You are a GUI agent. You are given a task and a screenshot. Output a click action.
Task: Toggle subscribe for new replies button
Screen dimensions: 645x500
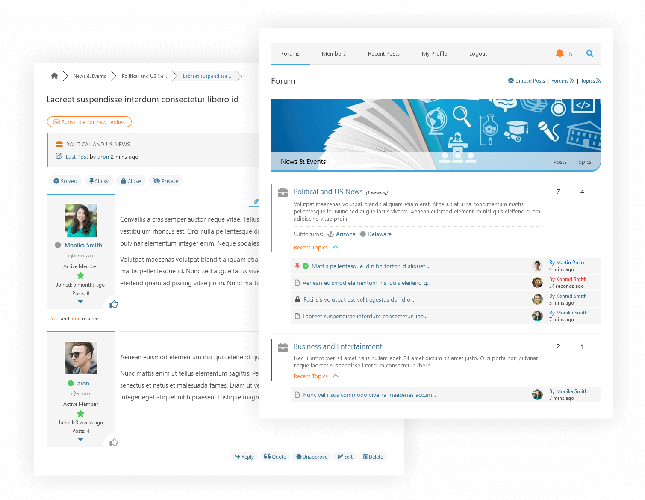point(89,122)
